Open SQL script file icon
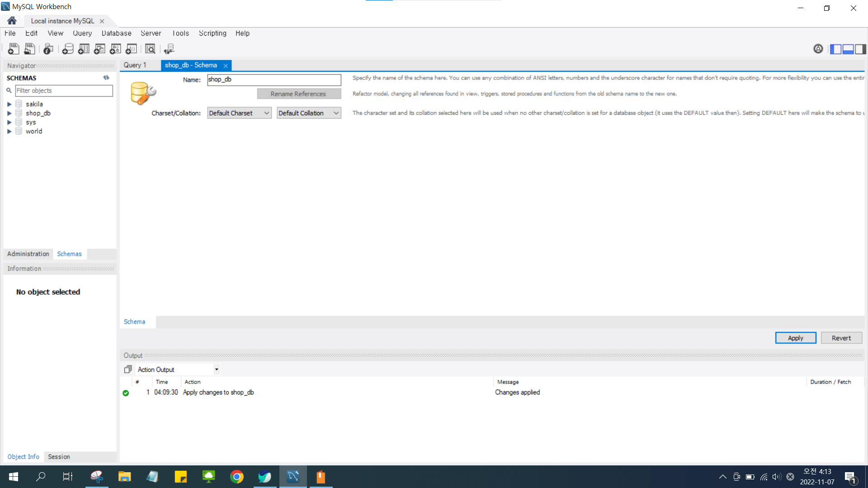868x488 pixels. [x=29, y=49]
